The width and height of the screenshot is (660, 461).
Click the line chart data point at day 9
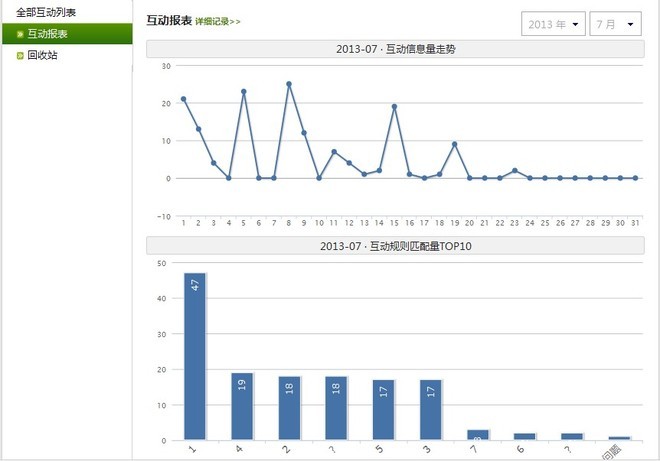click(x=304, y=133)
